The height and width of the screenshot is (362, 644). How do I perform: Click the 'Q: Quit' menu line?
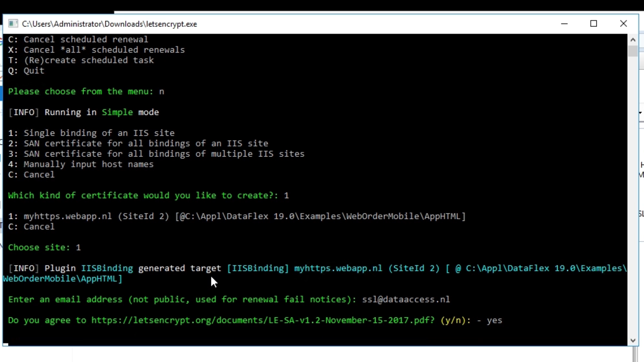click(x=26, y=71)
